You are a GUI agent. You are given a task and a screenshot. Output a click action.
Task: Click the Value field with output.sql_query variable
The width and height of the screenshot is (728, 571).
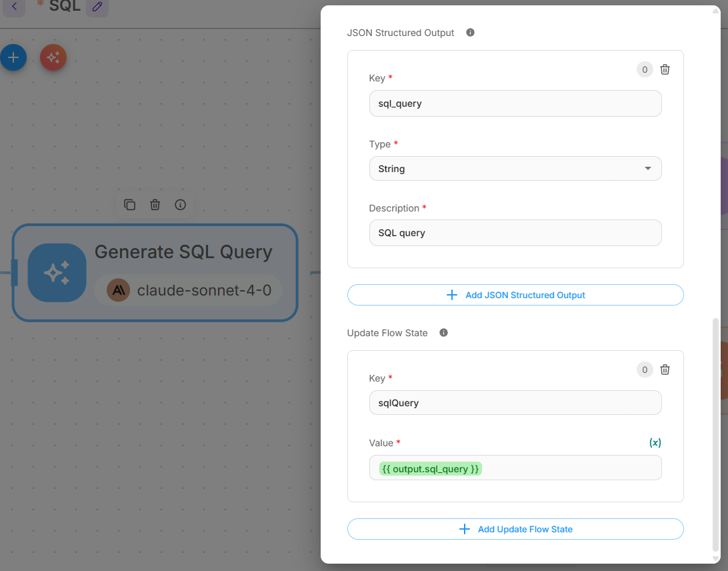pos(567,468)
